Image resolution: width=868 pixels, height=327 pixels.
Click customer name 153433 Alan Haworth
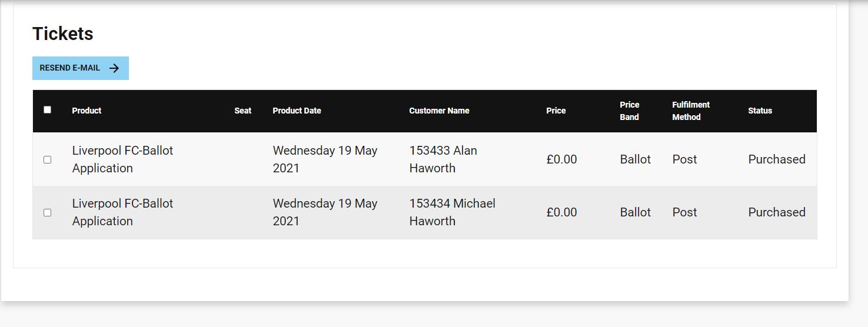[443, 159]
